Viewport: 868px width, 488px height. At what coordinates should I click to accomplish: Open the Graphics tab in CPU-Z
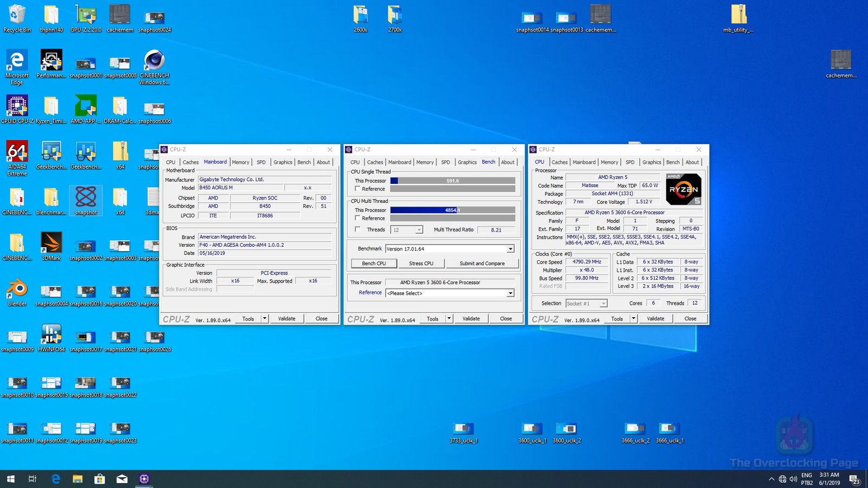[x=467, y=162]
